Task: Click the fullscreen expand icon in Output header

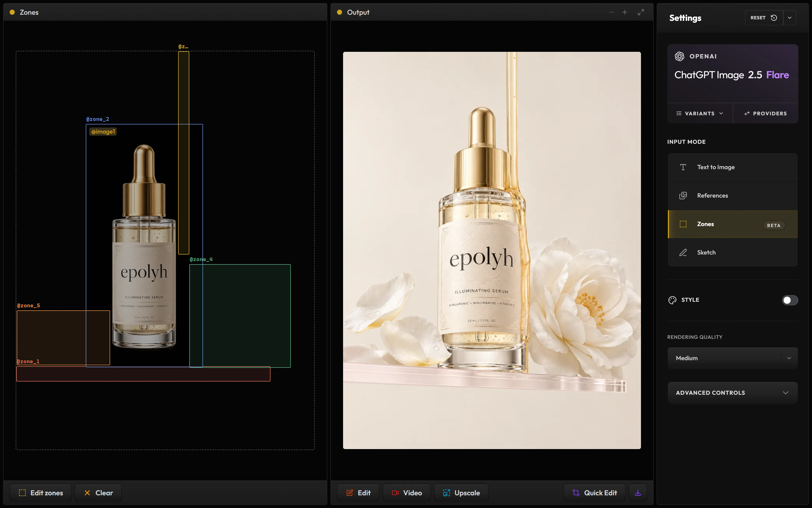Action: 641,12
